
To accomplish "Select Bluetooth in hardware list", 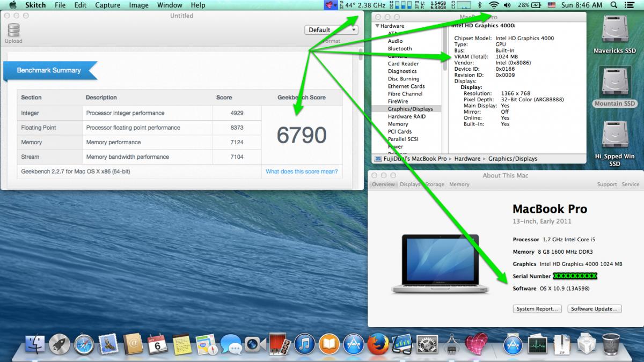I will pos(400,48).
